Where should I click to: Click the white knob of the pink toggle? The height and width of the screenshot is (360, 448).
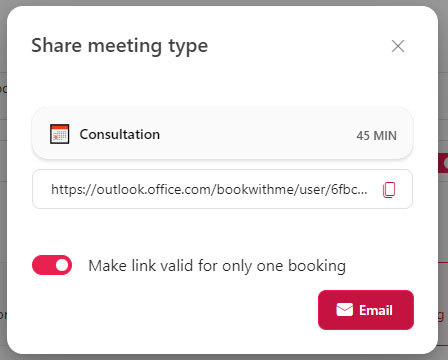click(x=62, y=265)
